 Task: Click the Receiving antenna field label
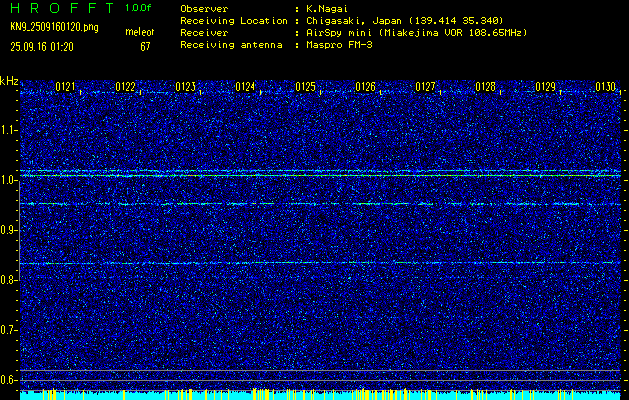tap(231, 45)
